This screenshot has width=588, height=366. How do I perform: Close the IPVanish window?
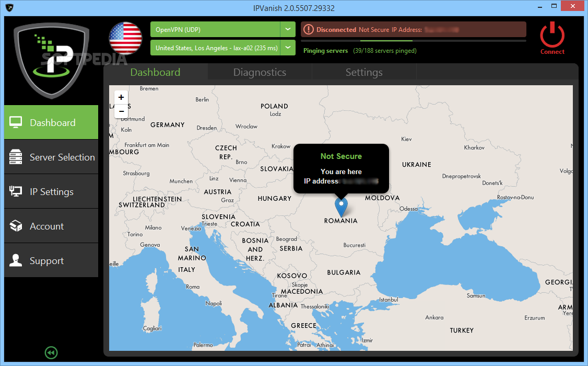point(573,6)
